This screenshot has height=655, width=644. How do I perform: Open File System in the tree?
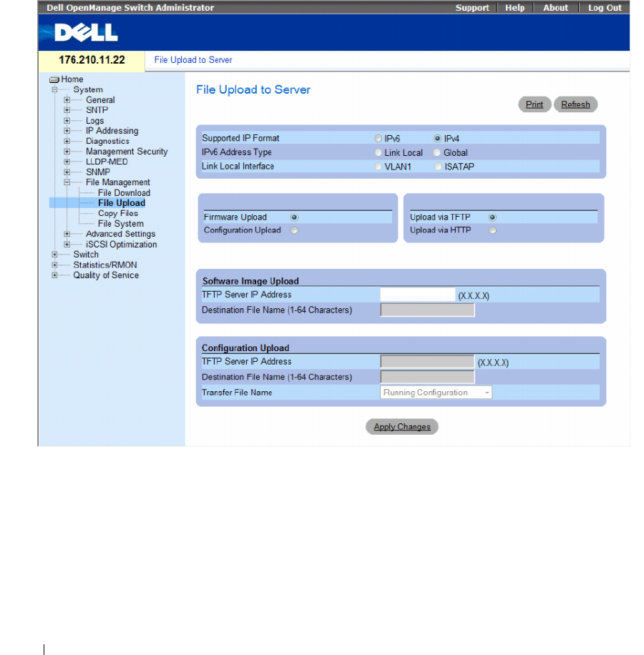pyautogui.click(x=121, y=224)
